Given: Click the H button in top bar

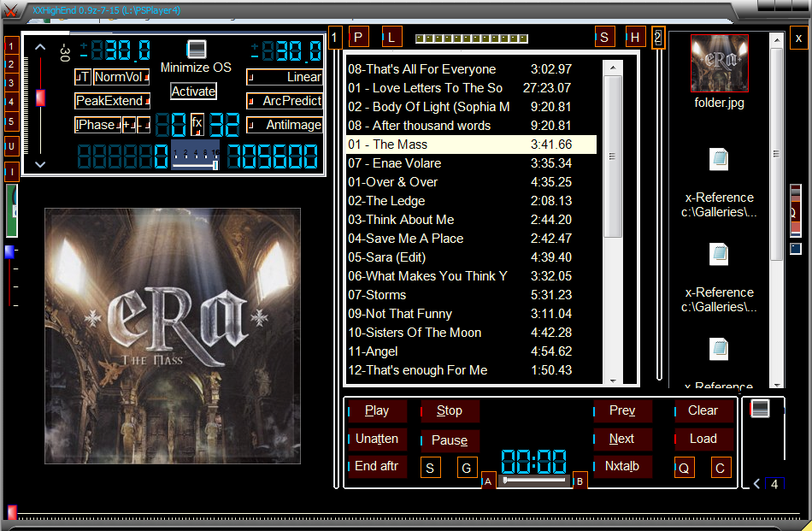Looking at the screenshot, I should pyautogui.click(x=635, y=38).
